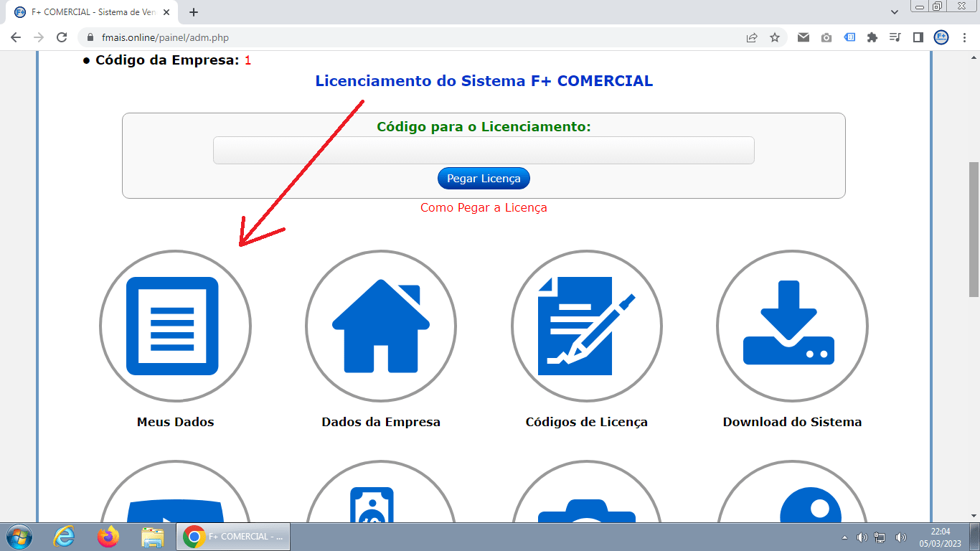980x551 pixels.
Task: Open Gmail from the toolbar icon
Action: 803,37
